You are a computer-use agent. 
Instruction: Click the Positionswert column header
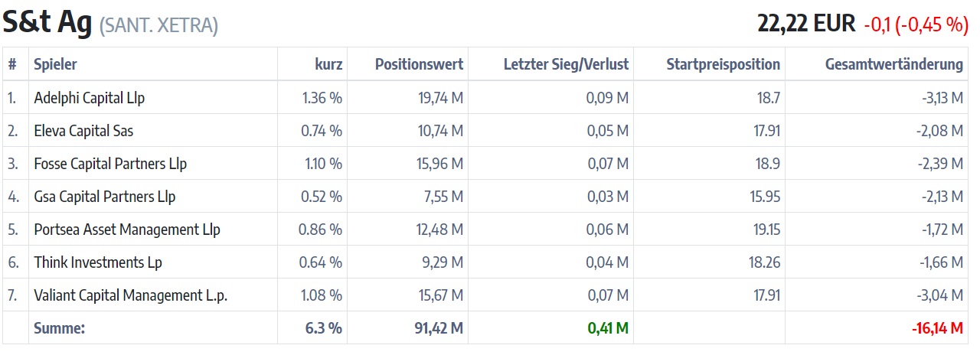coord(419,64)
